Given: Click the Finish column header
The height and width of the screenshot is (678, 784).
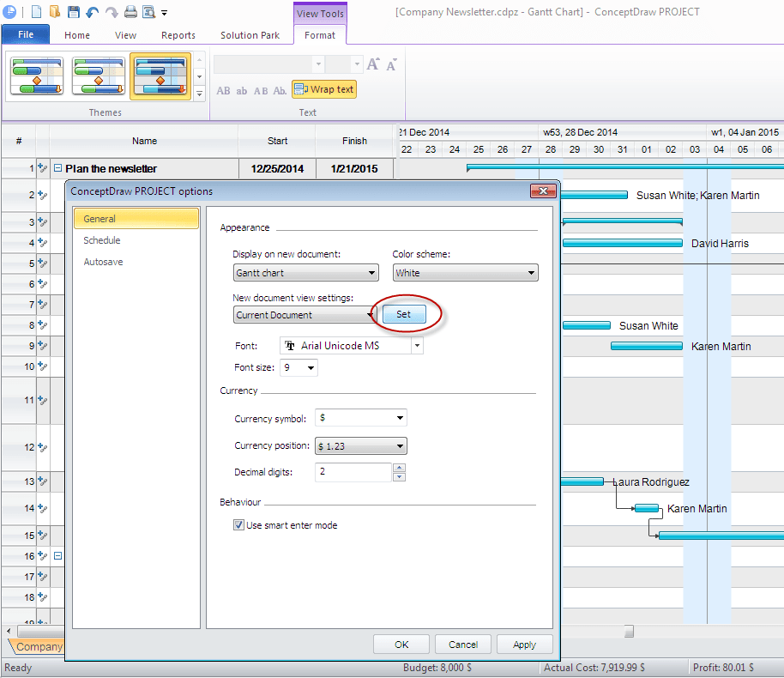Looking at the screenshot, I should (x=354, y=141).
